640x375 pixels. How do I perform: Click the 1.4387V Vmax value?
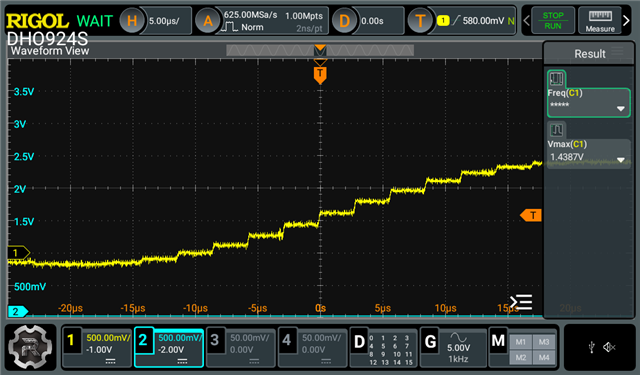pyautogui.click(x=567, y=157)
